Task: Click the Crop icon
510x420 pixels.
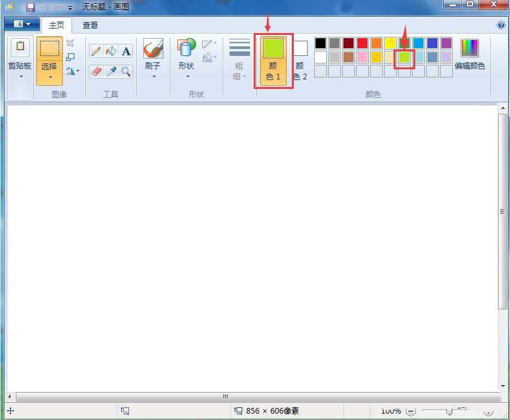Action: (x=70, y=43)
